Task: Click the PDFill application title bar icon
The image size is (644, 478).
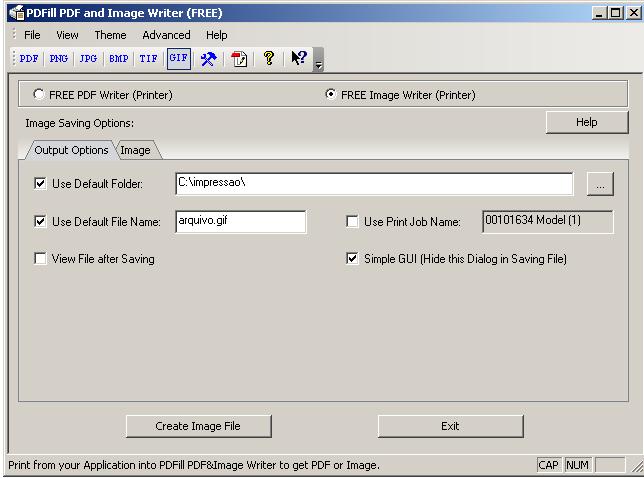Action: (17, 13)
